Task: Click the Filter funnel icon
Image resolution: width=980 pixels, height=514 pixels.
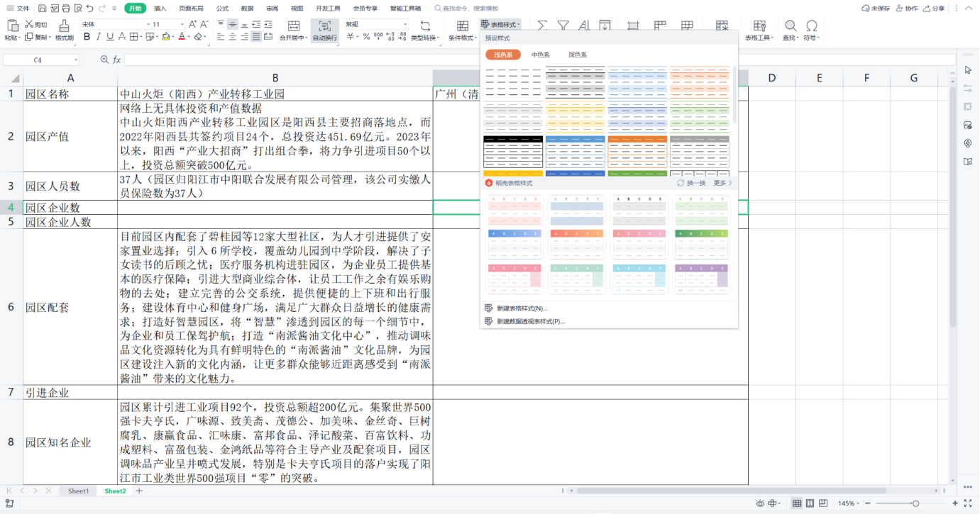Action: pyautogui.click(x=563, y=26)
